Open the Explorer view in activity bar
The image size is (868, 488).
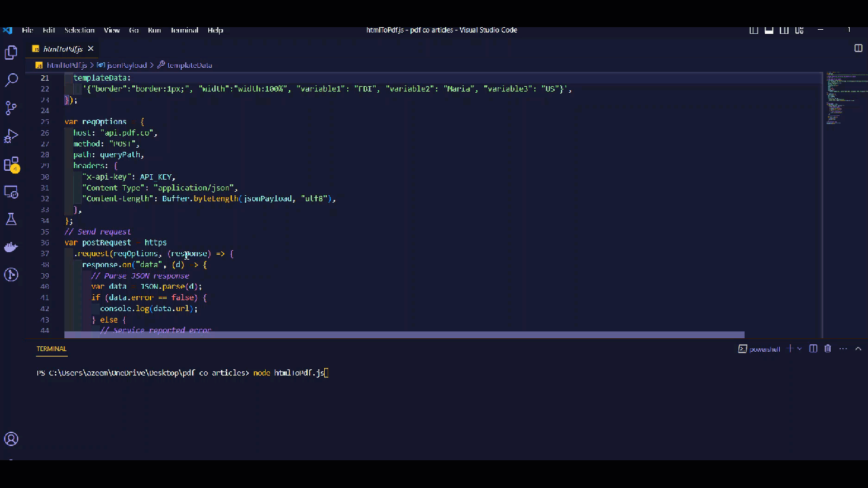click(11, 52)
